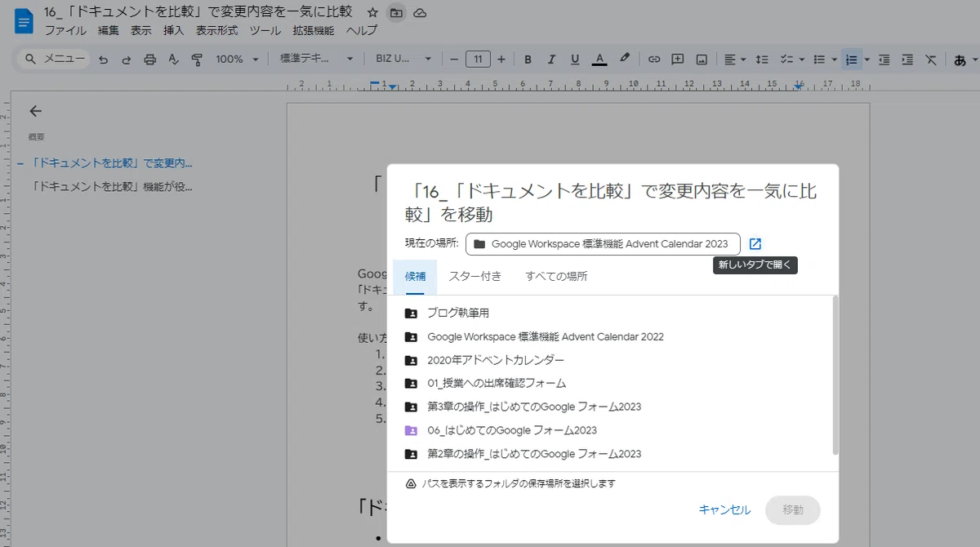Screen dimensions: 980x547
Task: Open the 拡張機能 menu
Action: click(314, 31)
